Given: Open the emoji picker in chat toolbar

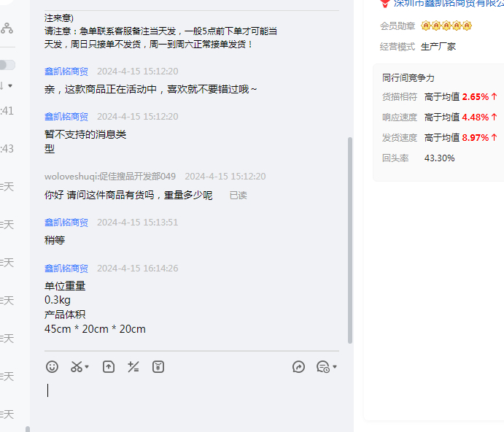Looking at the screenshot, I should [52, 367].
